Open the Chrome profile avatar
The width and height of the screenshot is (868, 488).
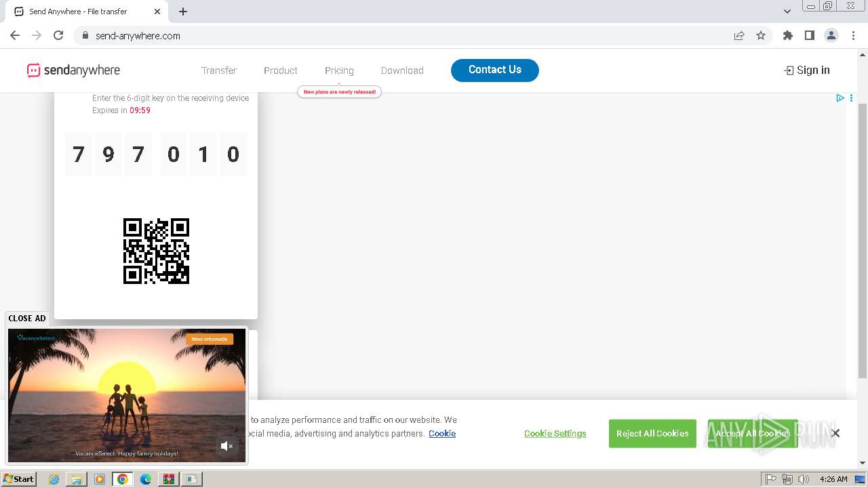831,35
